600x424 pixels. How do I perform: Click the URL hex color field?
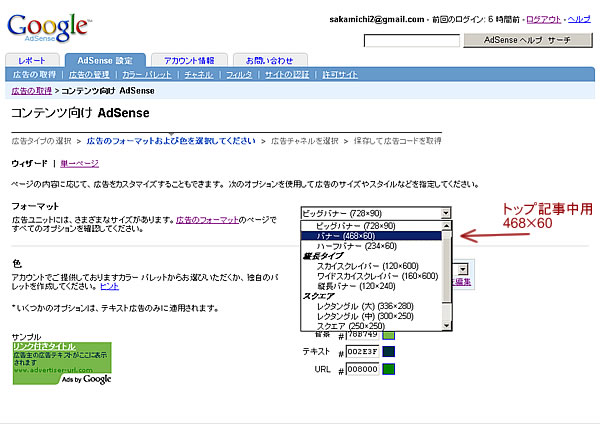click(x=364, y=369)
